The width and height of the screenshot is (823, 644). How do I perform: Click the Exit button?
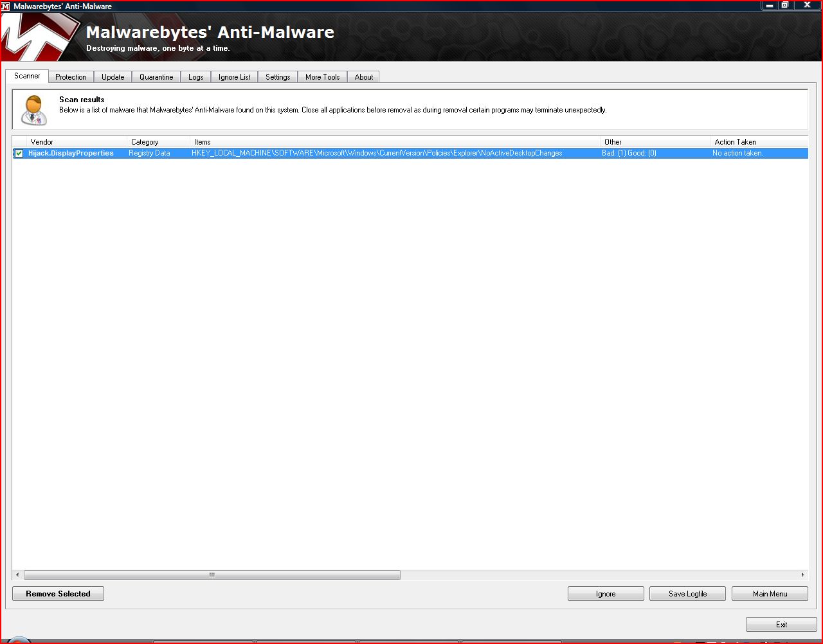point(781,624)
